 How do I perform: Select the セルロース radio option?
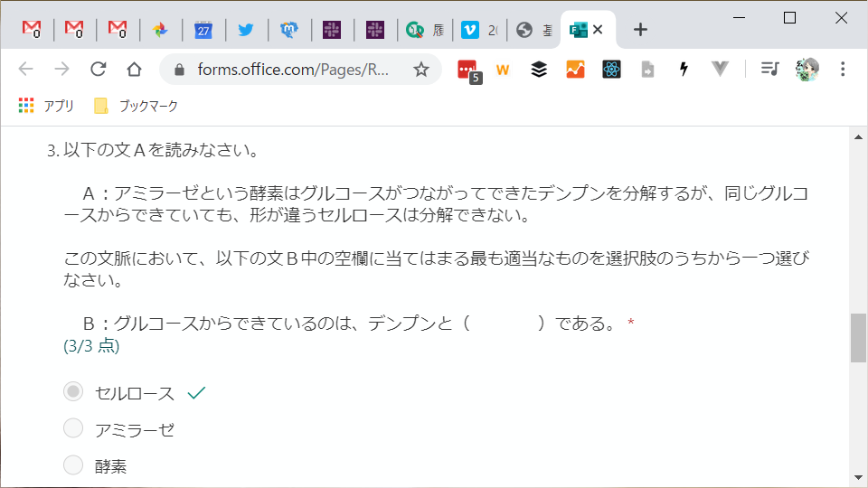73,392
